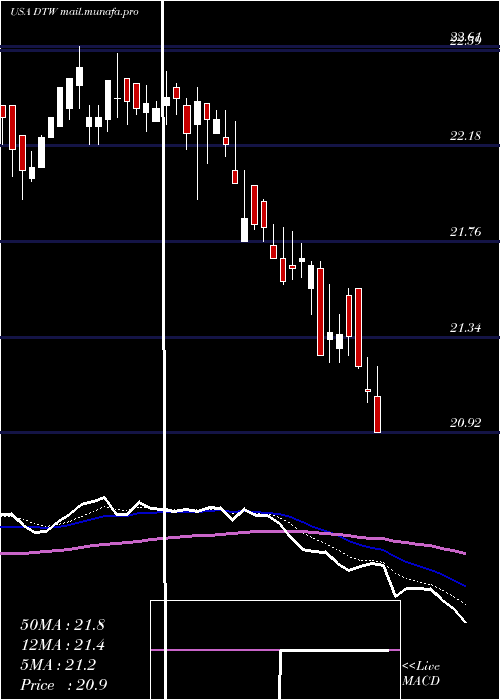Viewport: 500px width, 700px height.
Task: Click the last red candlestick near 20.92
Action: 377,414
